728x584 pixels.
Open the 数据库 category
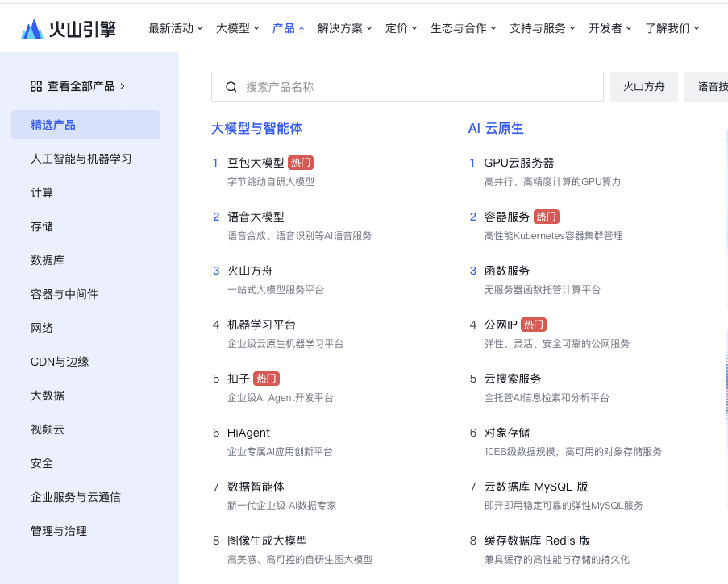tap(48, 260)
